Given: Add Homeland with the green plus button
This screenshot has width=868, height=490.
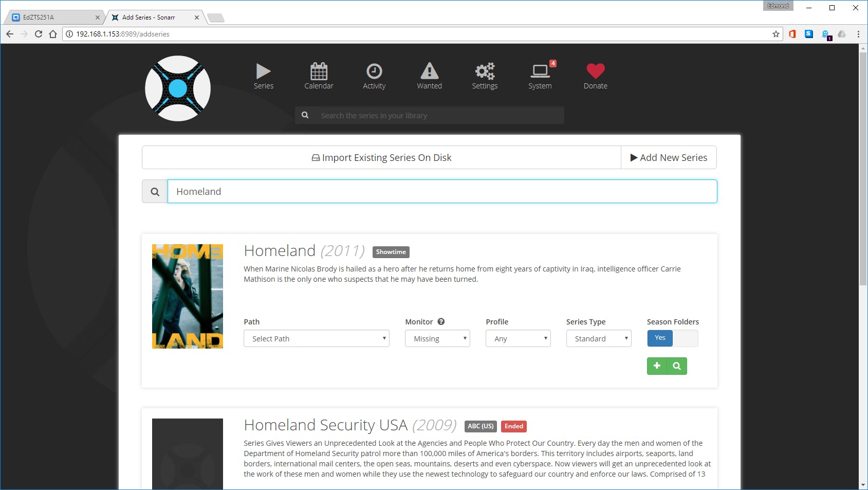Looking at the screenshot, I should [657, 366].
